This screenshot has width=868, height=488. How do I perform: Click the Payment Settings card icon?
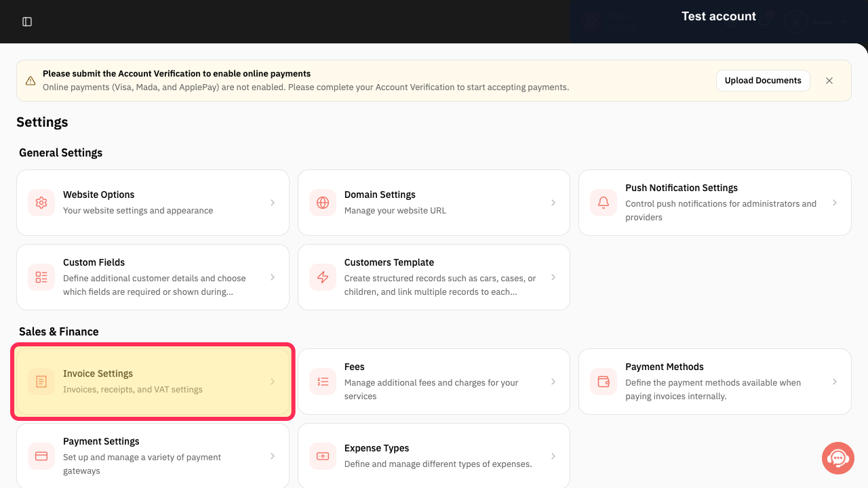tap(41, 456)
